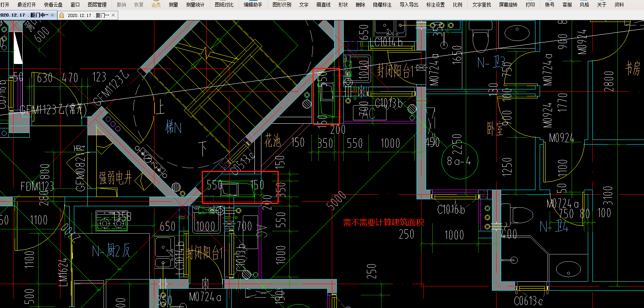Open the 最近打开 recent files list
The width and height of the screenshot is (644, 308).
(x=27, y=5)
